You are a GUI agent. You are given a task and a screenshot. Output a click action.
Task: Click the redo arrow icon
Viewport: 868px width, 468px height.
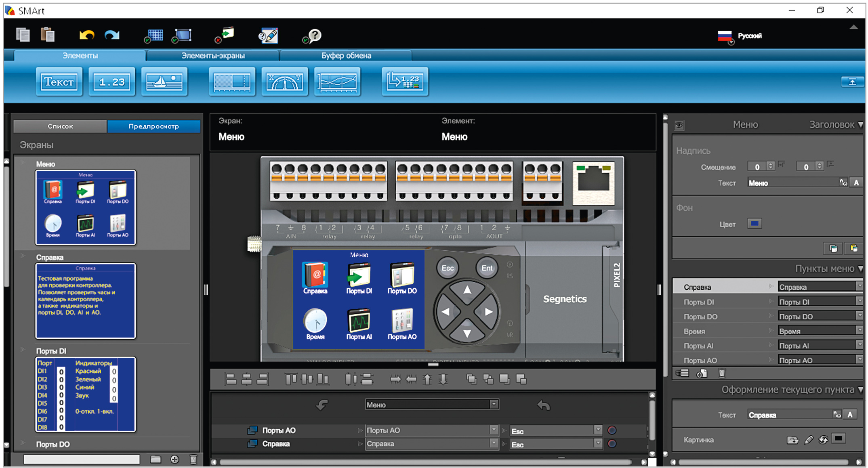coord(112,36)
